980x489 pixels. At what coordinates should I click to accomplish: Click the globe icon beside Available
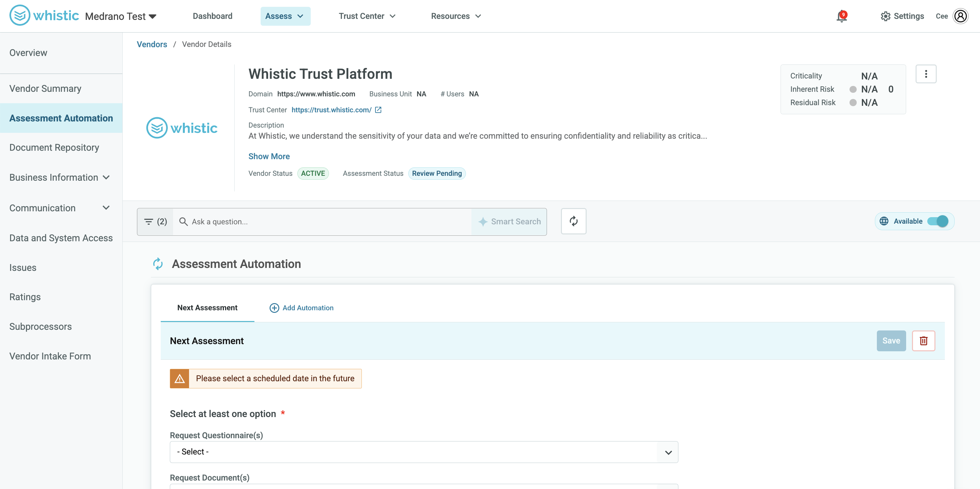coord(884,221)
